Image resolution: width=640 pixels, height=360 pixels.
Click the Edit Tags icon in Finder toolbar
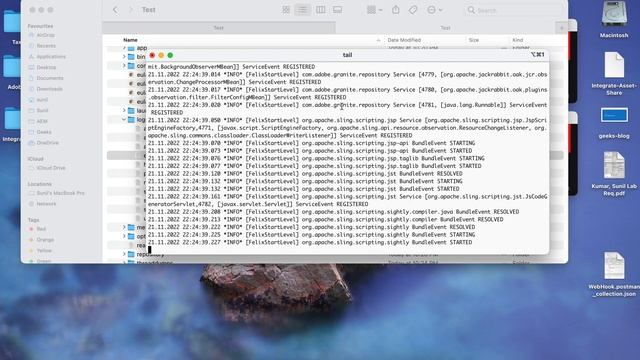413,10
